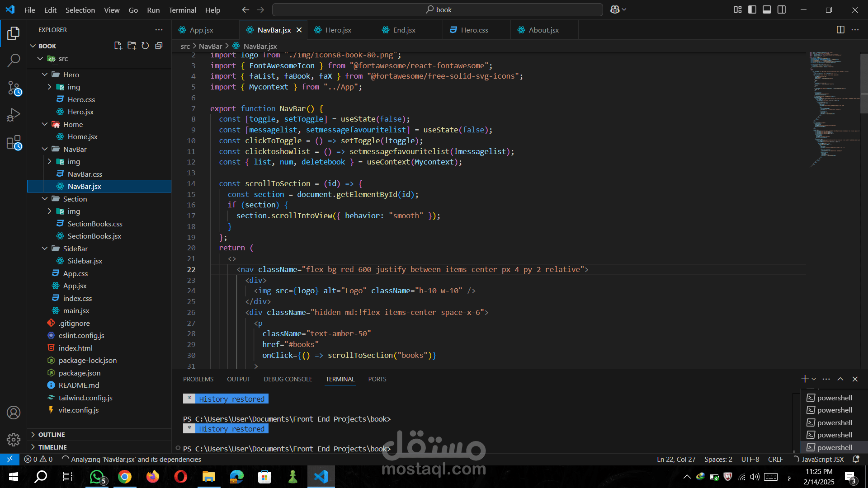Open the Terminal menu
The height and width of the screenshot is (488, 868).
tap(182, 10)
